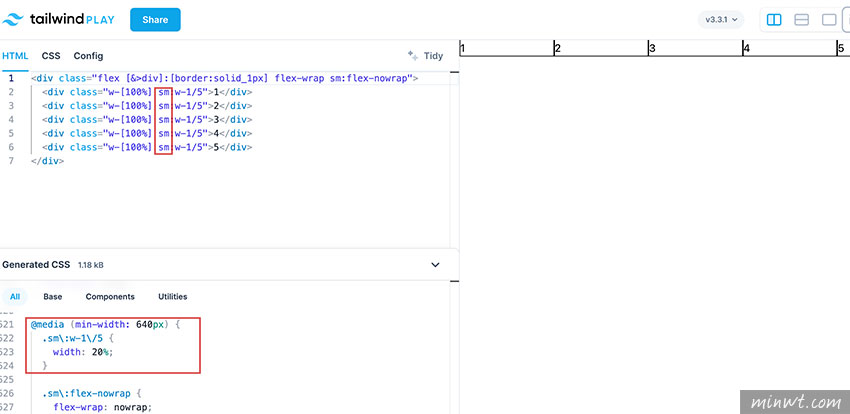
Task: Switch to the Config tab
Action: 88,56
